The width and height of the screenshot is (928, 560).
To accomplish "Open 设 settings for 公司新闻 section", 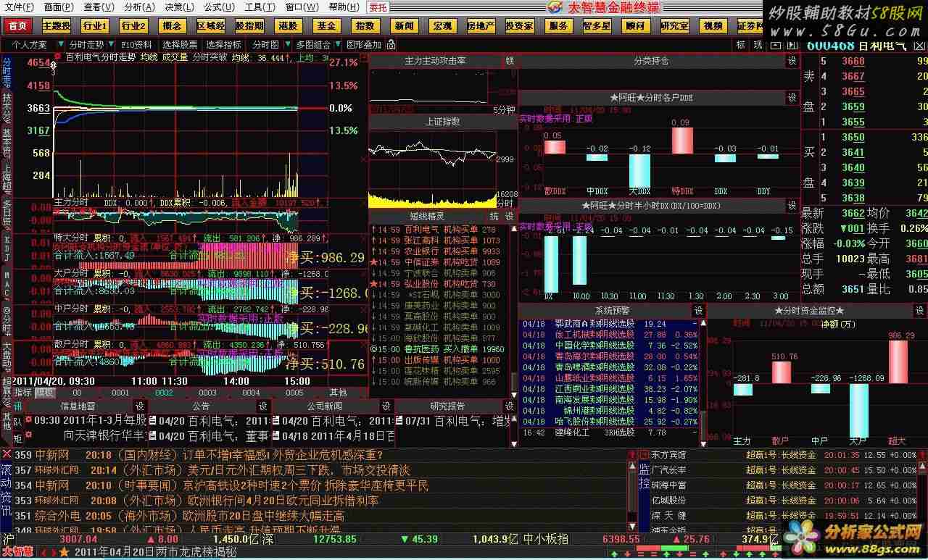I will click(x=386, y=406).
